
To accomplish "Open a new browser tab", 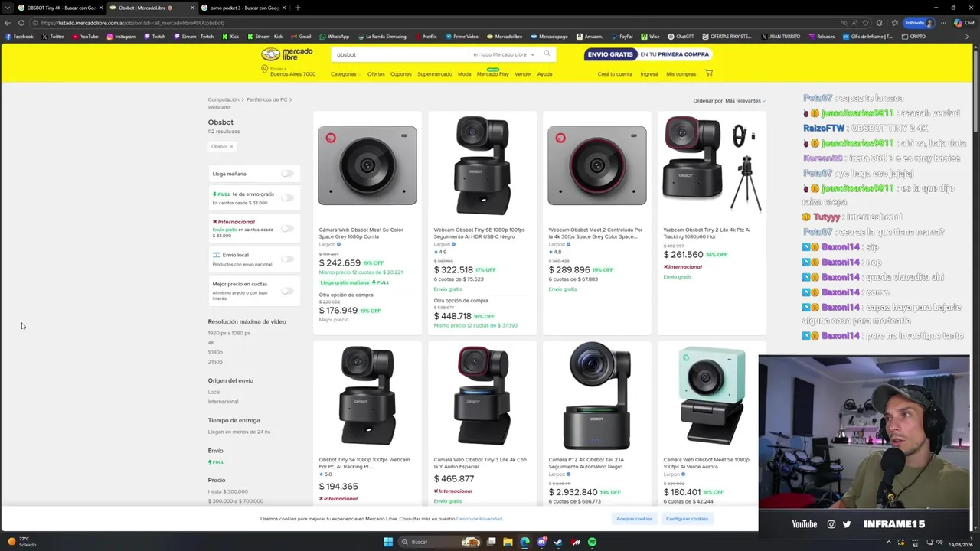I will click(297, 8).
